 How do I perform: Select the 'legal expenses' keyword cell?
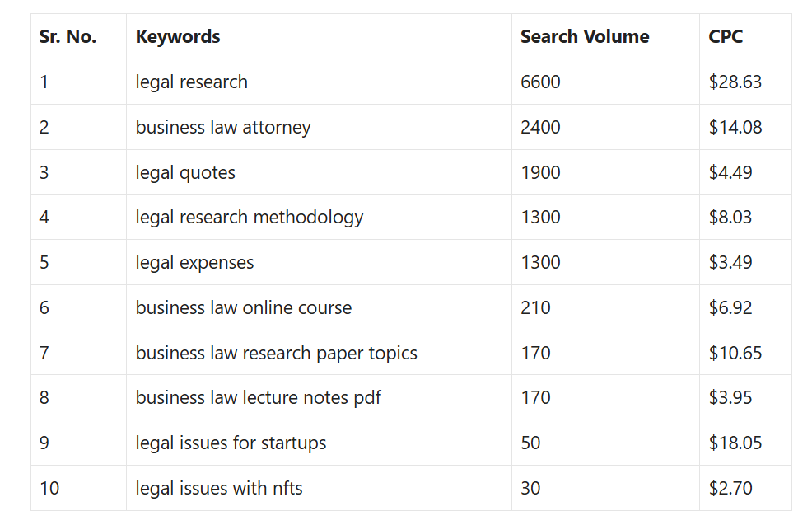pyautogui.click(x=319, y=262)
